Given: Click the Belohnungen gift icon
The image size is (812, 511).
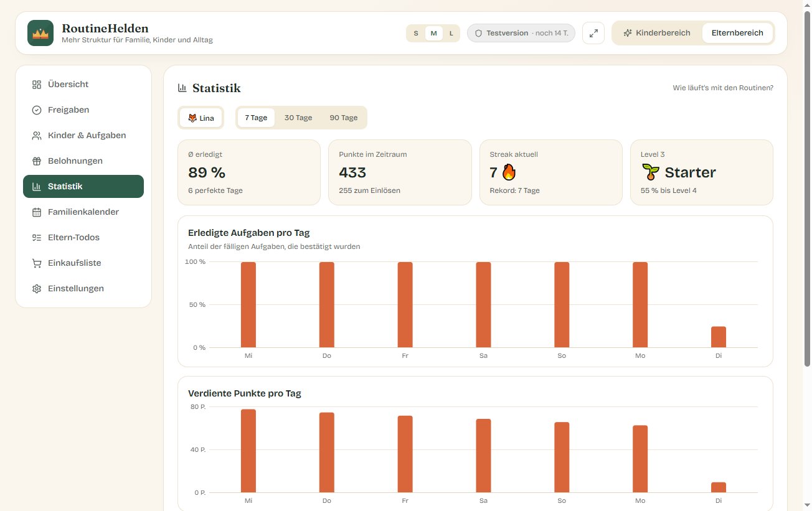Looking at the screenshot, I should [x=37, y=161].
